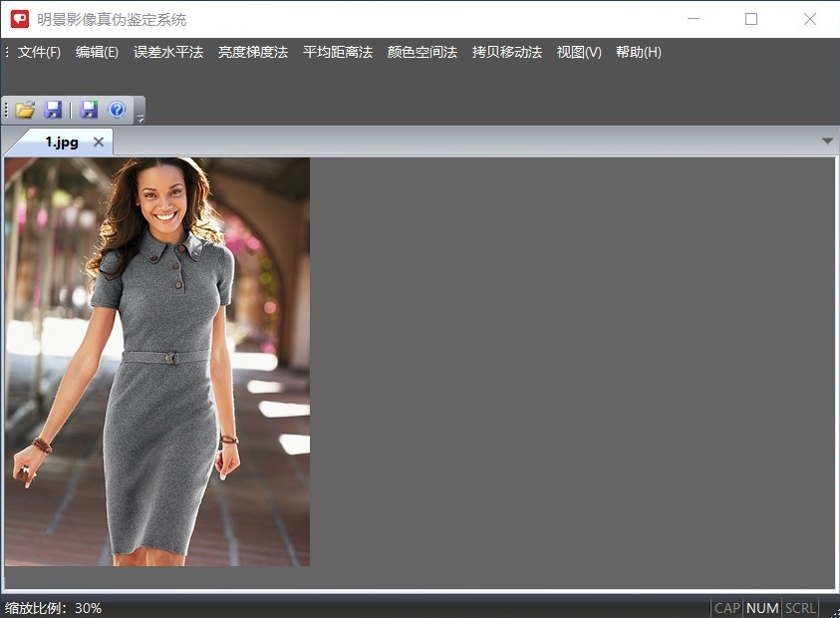Image resolution: width=840 pixels, height=618 pixels.
Task: Open the 帮助(H) menu
Action: click(639, 52)
